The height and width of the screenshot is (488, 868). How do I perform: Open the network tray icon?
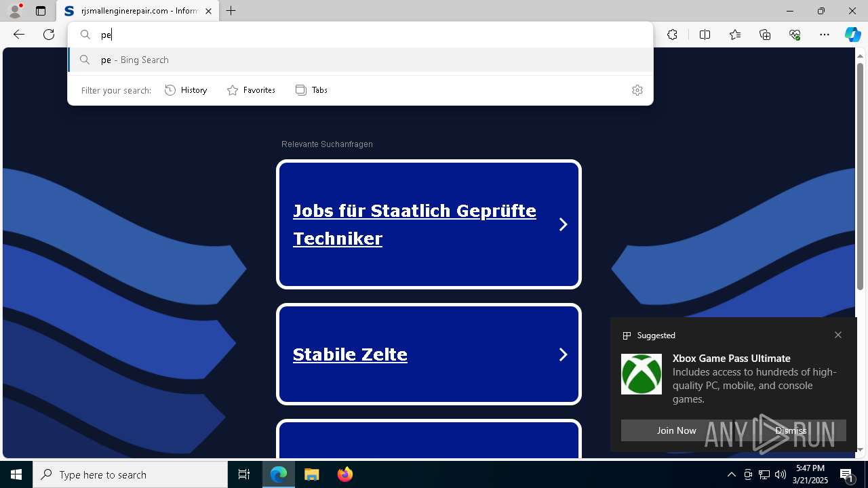(x=764, y=474)
